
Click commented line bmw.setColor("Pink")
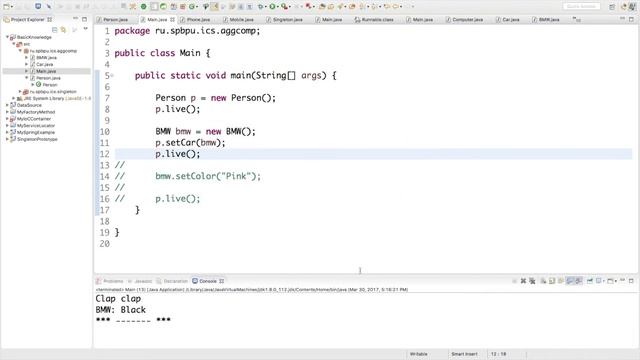[x=208, y=176]
